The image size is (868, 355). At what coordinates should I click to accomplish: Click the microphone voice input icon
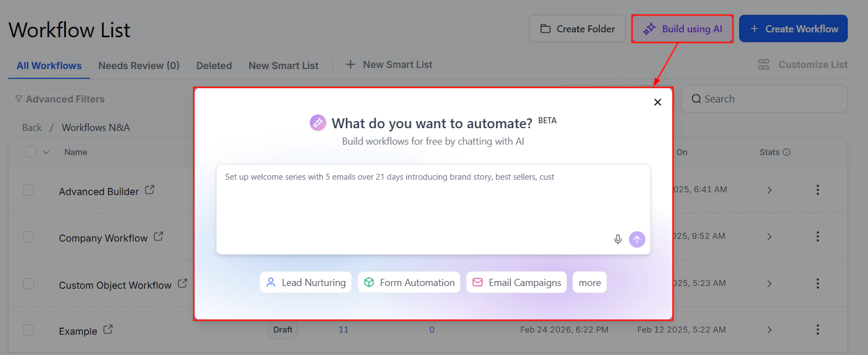tap(618, 239)
